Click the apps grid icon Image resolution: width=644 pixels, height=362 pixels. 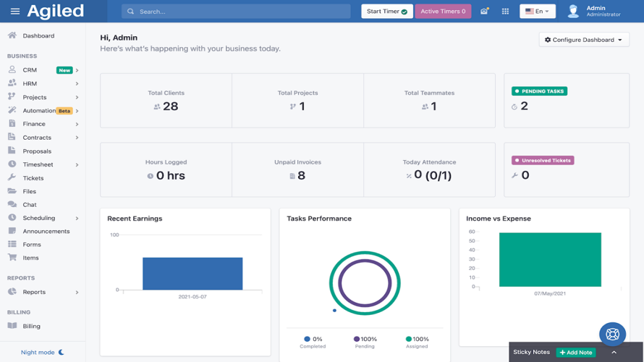pyautogui.click(x=505, y=12)
